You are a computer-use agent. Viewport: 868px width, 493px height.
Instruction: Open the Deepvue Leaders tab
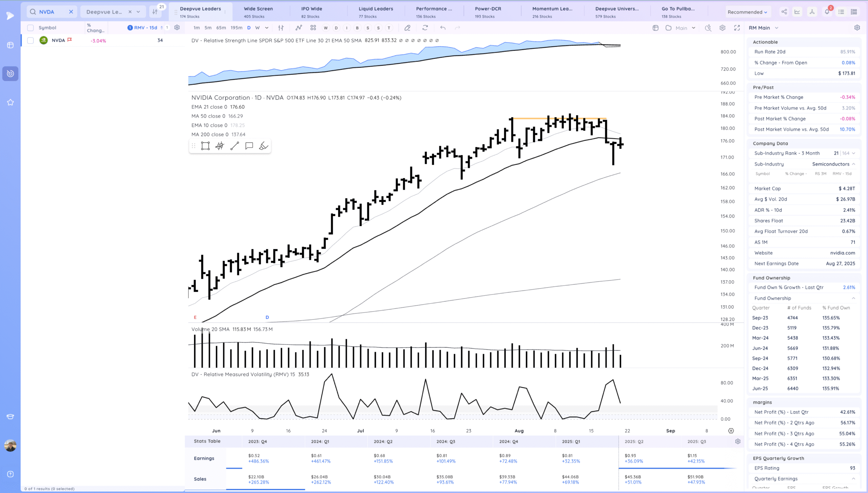click(200, 12)
